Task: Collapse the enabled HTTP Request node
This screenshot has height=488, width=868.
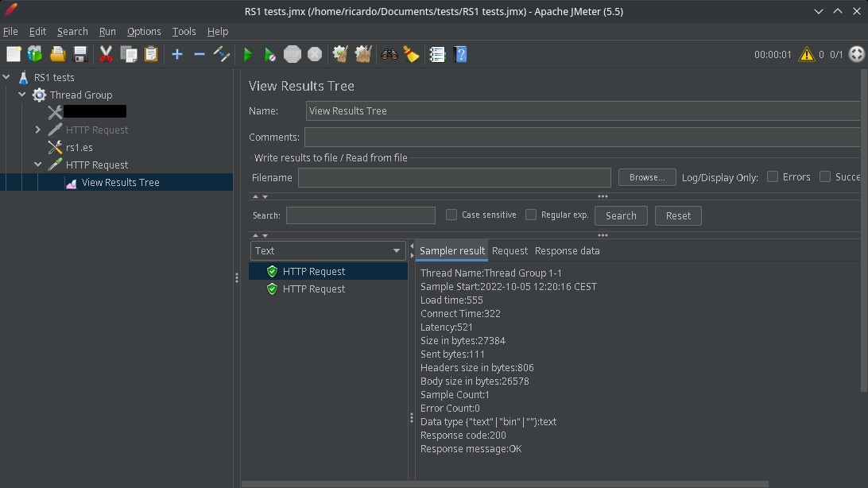Action: click(37, 165)
